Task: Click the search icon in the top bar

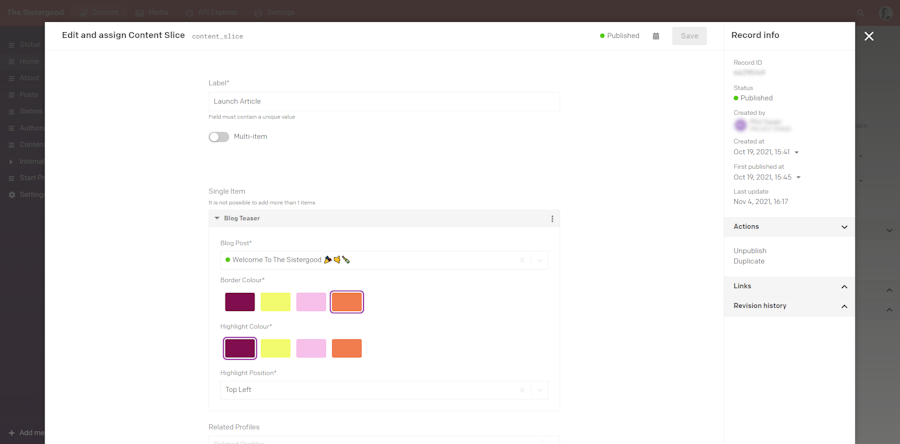Action: [860, 13]
